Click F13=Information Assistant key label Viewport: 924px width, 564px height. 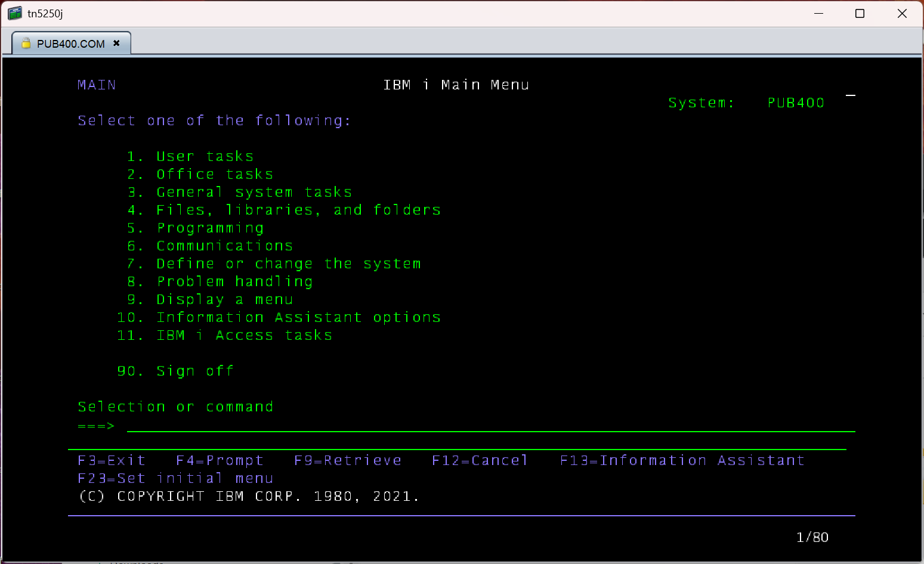point(682,460)
